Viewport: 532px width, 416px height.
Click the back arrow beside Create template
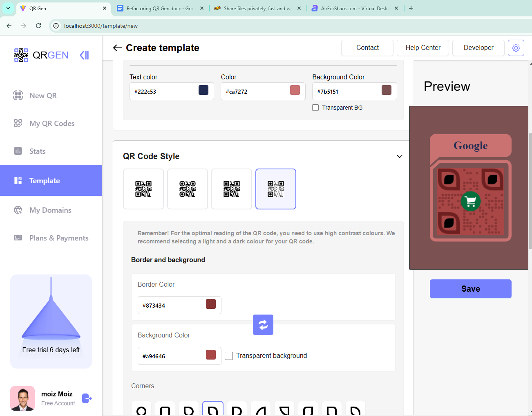(117, 48)
